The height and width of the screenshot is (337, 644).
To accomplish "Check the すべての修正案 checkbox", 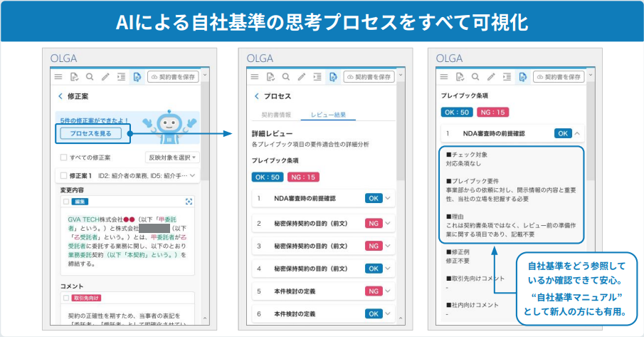I will 63,157.
